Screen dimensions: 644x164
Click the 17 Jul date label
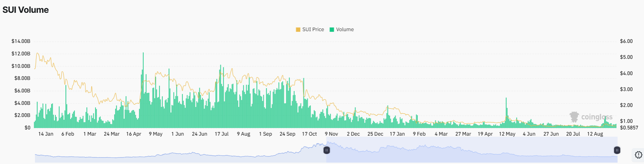point(222,134)
